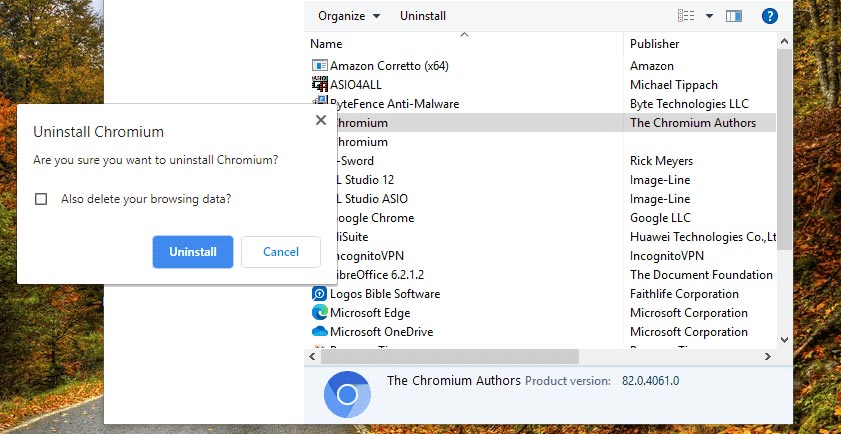Click the vertical scrollbar up arrow

784,41
